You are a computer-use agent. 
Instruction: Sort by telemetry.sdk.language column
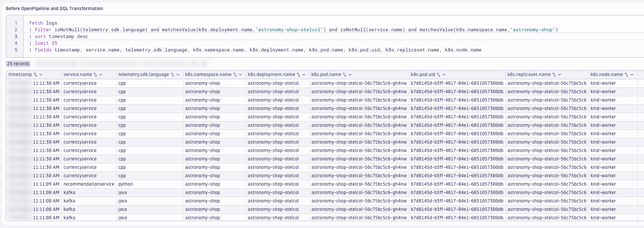(x=172, y=75)
